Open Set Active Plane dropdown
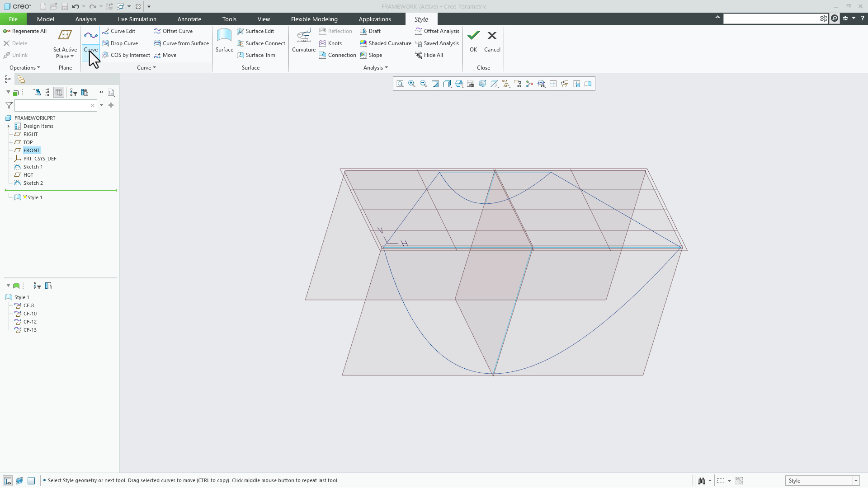This screenshot has height=488, width=868. pyautogui.click(x=65, y=53)
